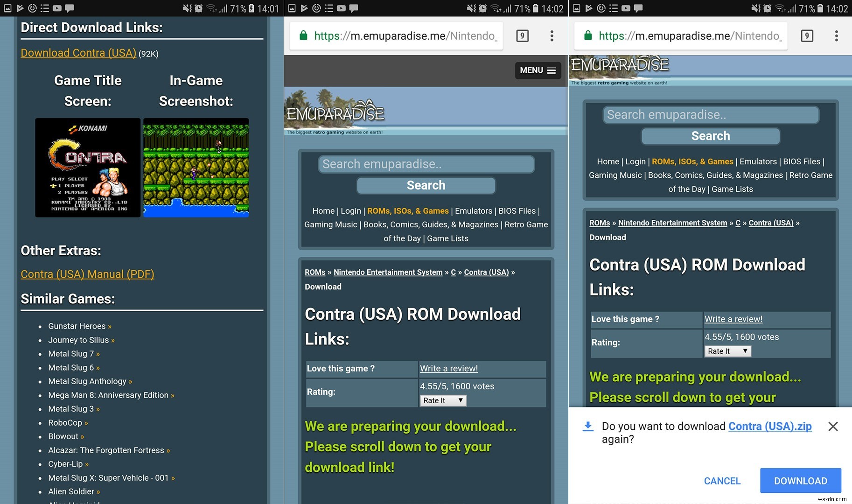Image resolution: width=852 pixels, height=504 pixels.
Task: Expand the Rate It selector beside 1600 votes
Action: click(x=727, y=351)
